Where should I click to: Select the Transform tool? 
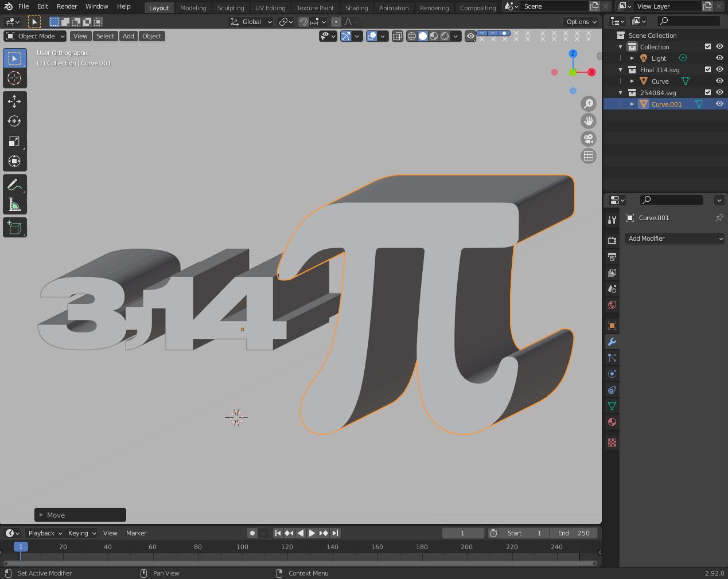tap(14, 161)
